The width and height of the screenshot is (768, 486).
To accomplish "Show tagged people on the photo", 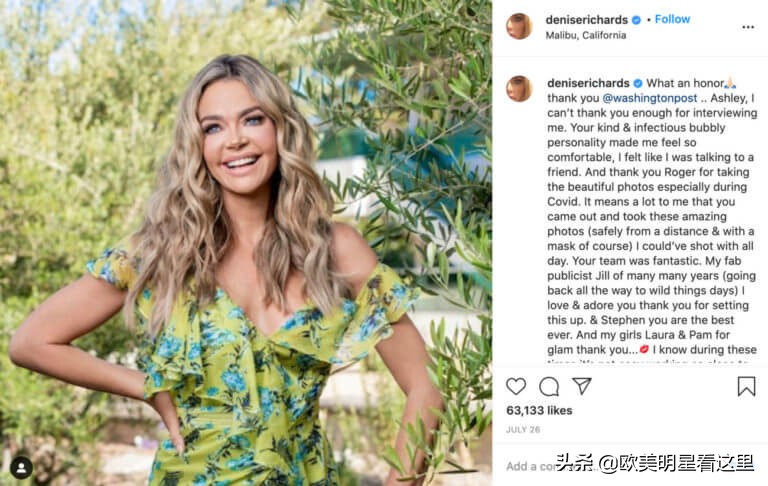I will (22, 468).
